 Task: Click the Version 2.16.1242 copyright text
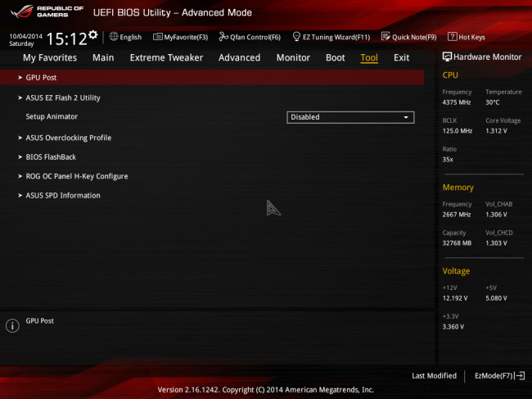point(266,390)
